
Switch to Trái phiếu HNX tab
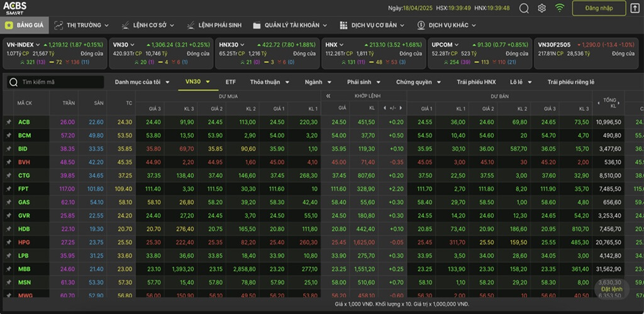pos(477,82)
